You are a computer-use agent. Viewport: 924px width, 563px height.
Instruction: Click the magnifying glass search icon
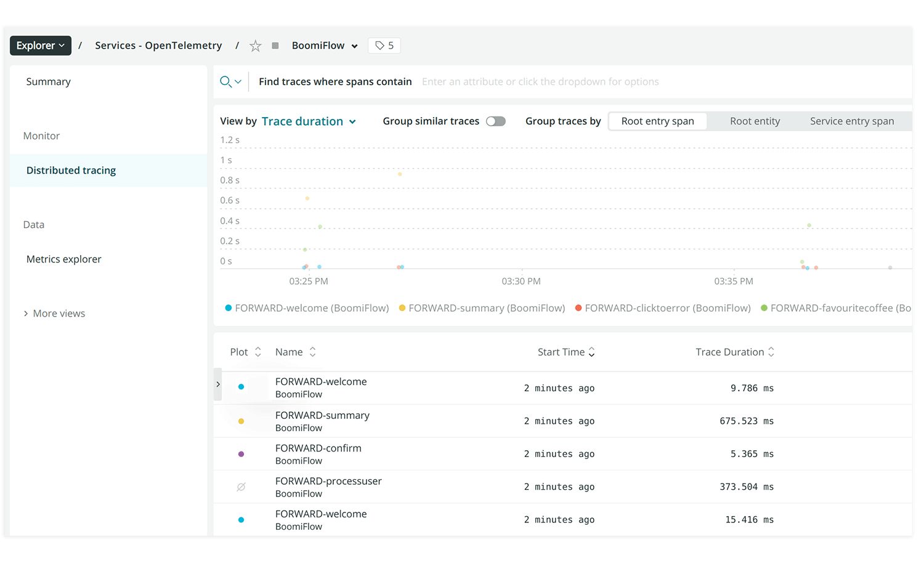tap(225, 81)
